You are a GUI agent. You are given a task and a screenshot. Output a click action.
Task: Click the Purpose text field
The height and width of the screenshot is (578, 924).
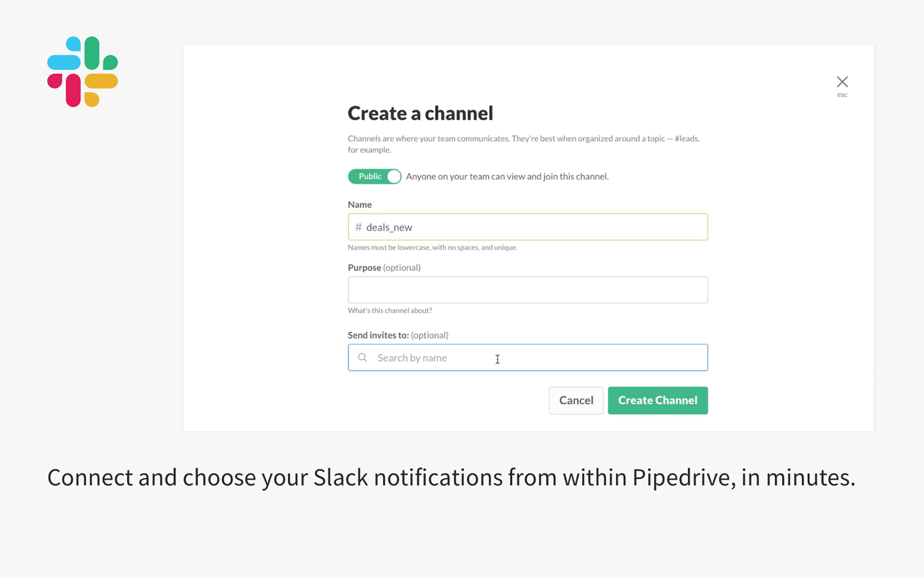(527, 290)
